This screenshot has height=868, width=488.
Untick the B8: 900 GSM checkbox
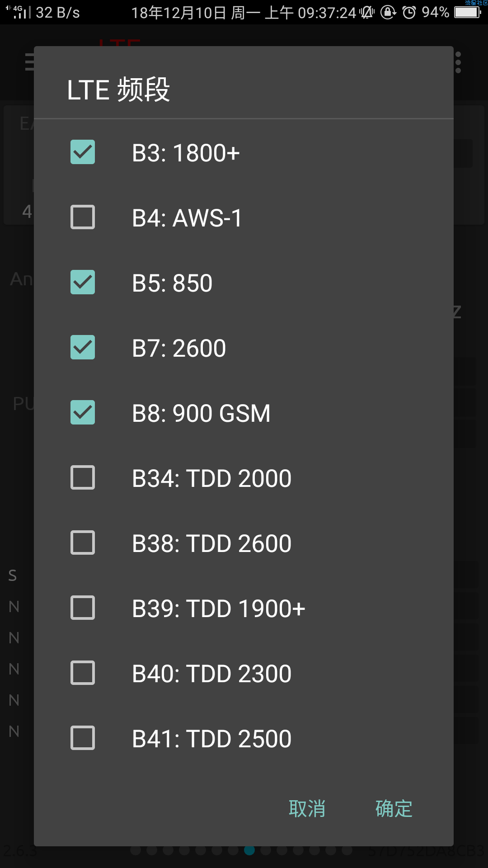coord(83,412)
